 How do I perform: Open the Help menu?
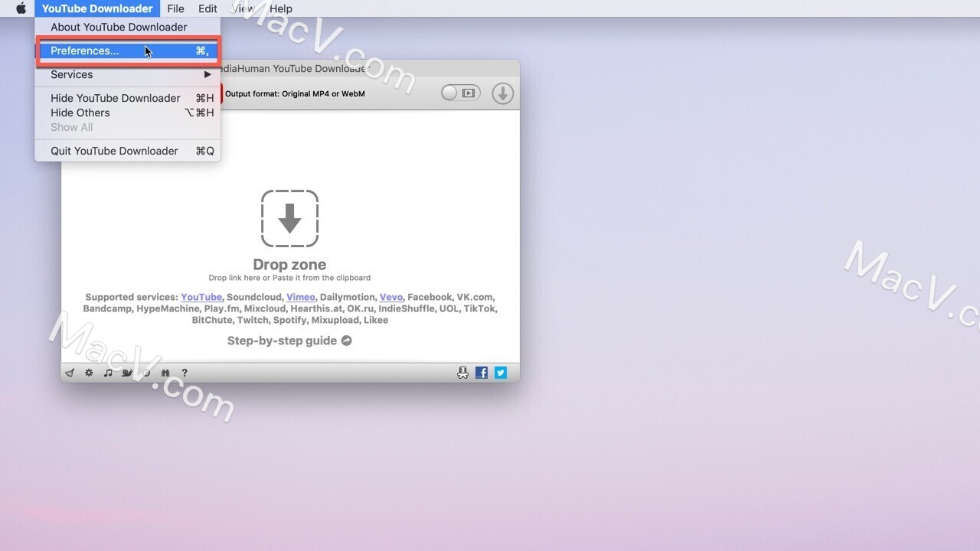[281, 8]
